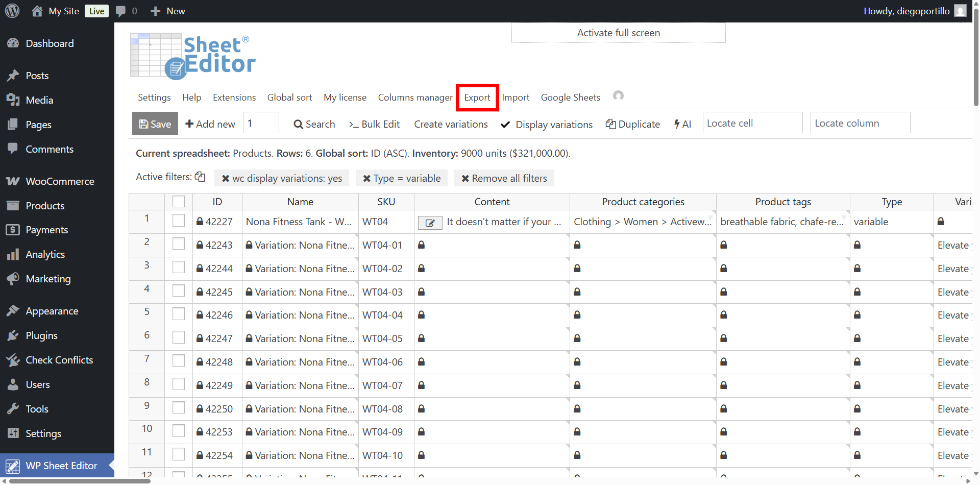Open the Export menu item
980x485 pixels.
[477, 98]
